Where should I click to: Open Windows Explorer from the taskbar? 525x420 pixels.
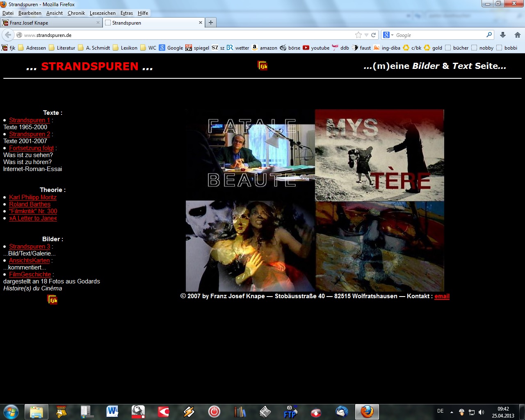click(x=37, y=411)
